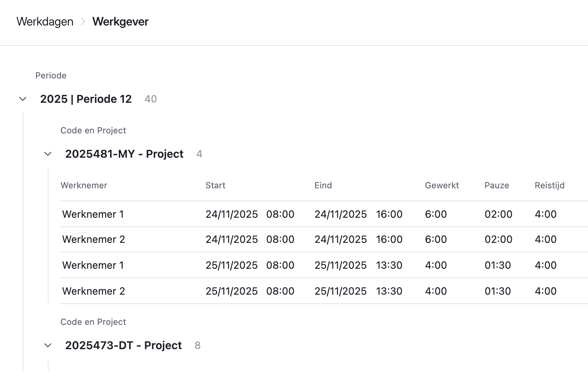
Task: Click the Werkgever breadcrumb title
Action: coord(120,22)
